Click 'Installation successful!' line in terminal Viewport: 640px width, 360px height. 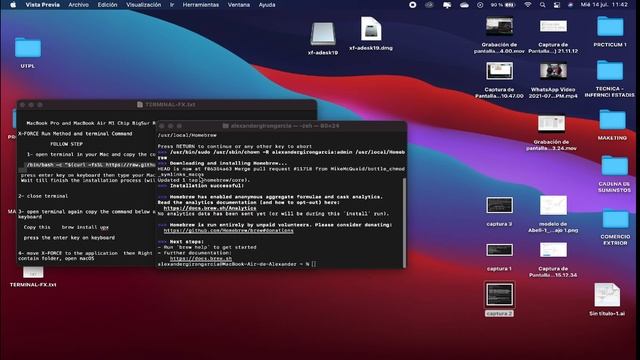(207, 186)
